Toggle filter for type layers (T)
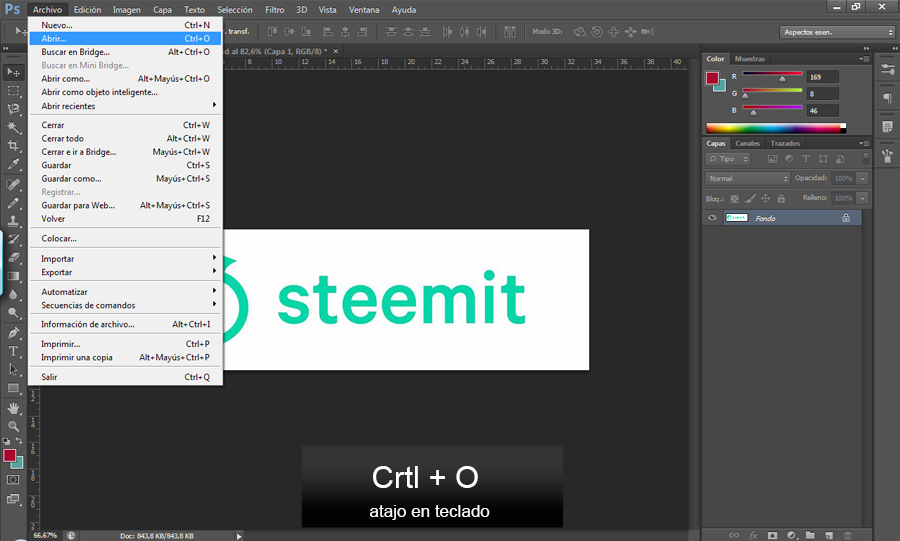This screenshot has height=541, width=900. tap(806, 159)
